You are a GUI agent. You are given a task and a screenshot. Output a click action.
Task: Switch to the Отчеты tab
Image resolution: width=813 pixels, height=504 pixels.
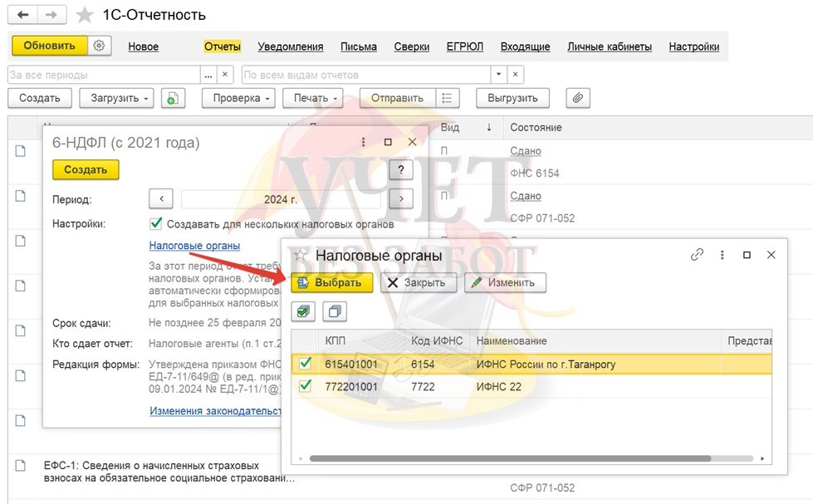223,46
